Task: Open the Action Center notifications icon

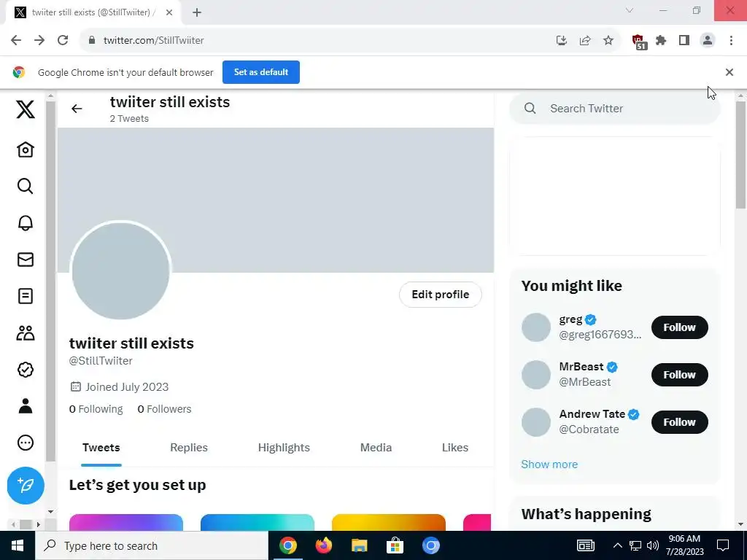Action: point(723,545)
